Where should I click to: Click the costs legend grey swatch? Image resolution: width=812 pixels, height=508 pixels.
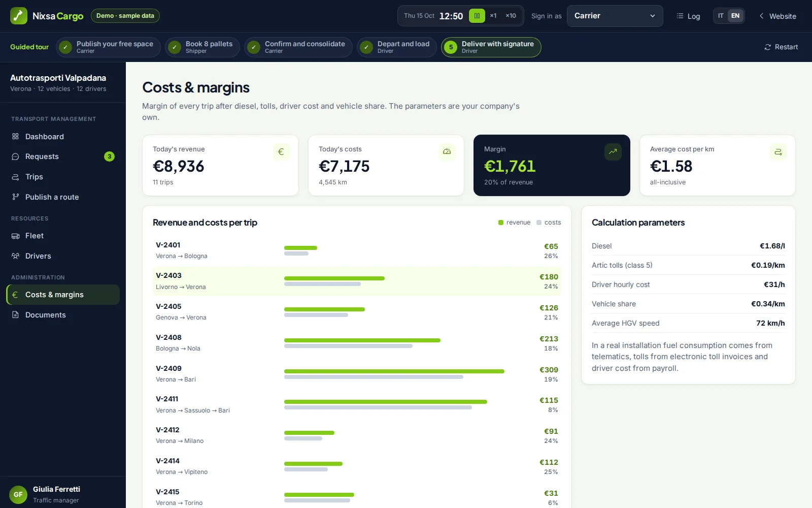tap(539, 223)
